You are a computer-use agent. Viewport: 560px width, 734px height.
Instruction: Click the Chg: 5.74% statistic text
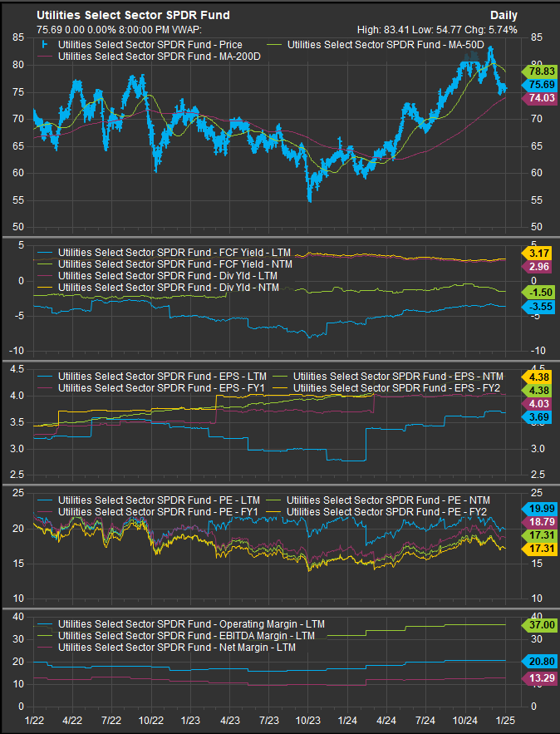click(x=491, y=30)
